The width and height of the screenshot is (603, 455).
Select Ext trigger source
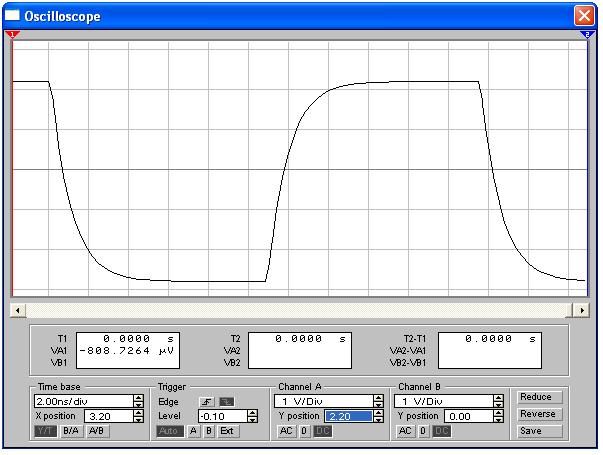(227, 431)
